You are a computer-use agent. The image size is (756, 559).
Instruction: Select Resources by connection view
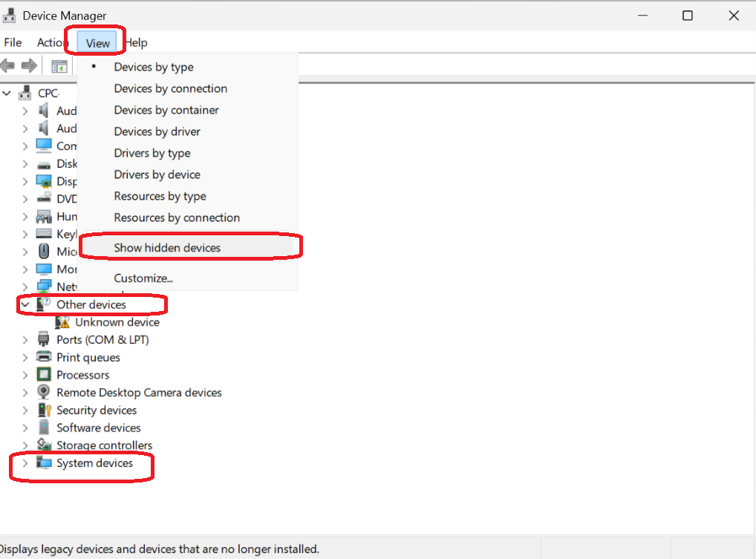coord(188,218)
